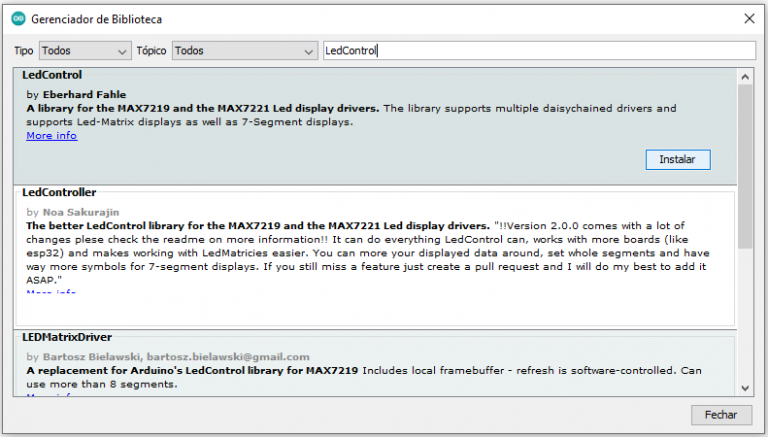Image resolution: width=768 pixels, height=437 pixels.
Task: Click the scrollbar track below the thumb
Action: pos(745,320)
